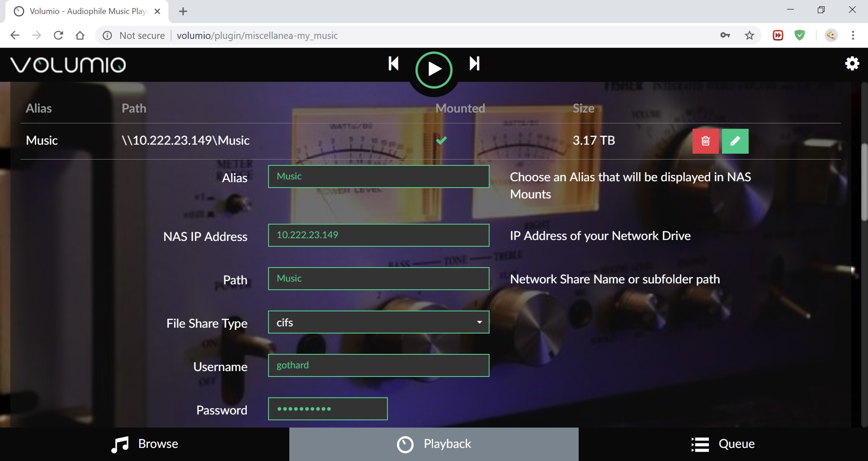Click the Username input field
Image resolution: width=868 pixels, height=461 pixels.
(x=378, y=365)
